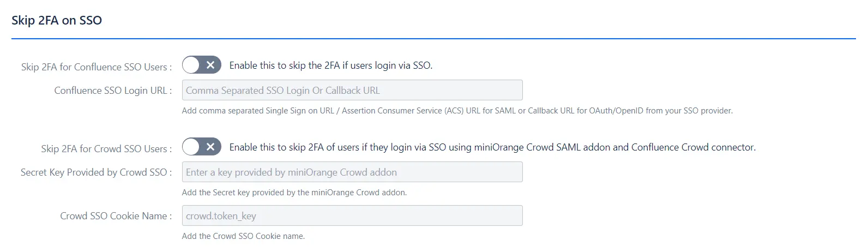The width and height of the screenshot is (868, 252).
Task: Click the 'Confluence SSO Login URL' label
Action: tap(112, 91)
